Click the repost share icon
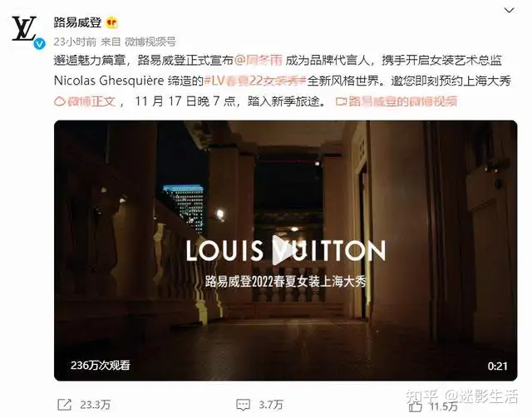Viewport: 532px width, 418px height. click(x=65, y=405)
